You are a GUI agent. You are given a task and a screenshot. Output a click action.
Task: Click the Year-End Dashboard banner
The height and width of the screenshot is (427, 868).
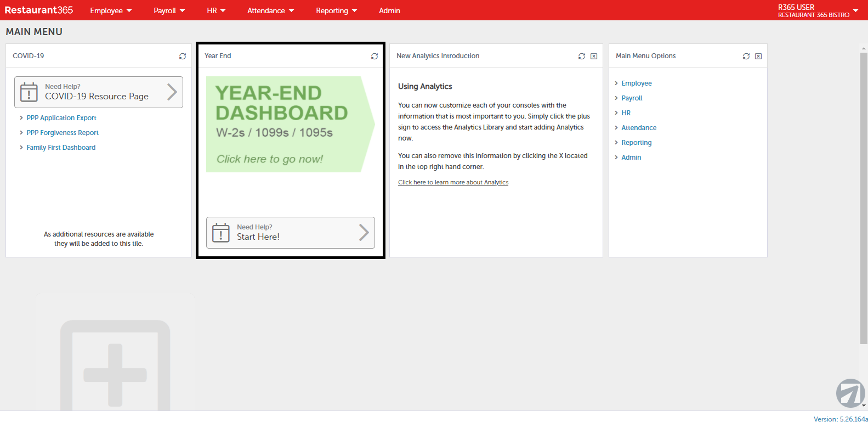point(290,125)
